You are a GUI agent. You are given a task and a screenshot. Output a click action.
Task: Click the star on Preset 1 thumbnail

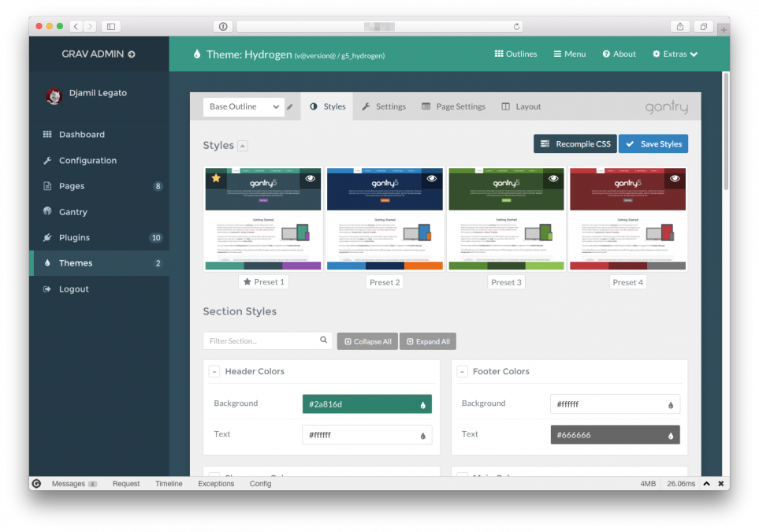click(216, 178)
